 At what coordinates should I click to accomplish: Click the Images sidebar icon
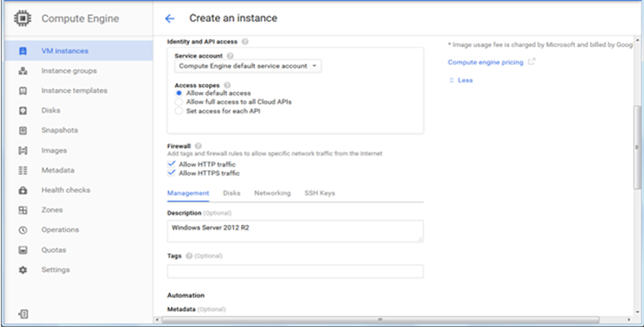[23, 151]
